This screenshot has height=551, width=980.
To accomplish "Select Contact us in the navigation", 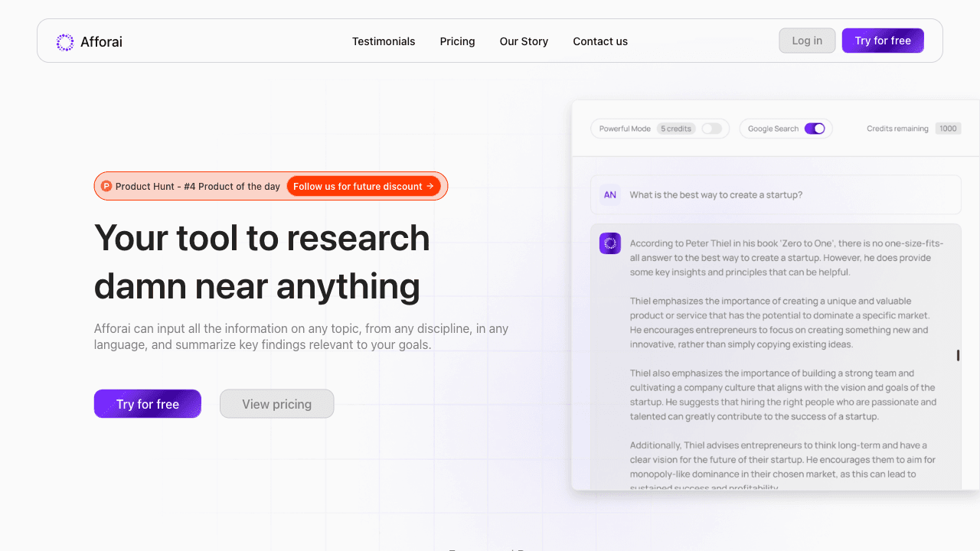I will [600, 41].
